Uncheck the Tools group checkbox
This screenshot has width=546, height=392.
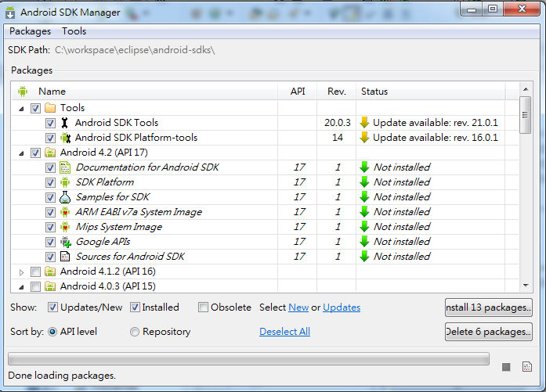point(35,108)
